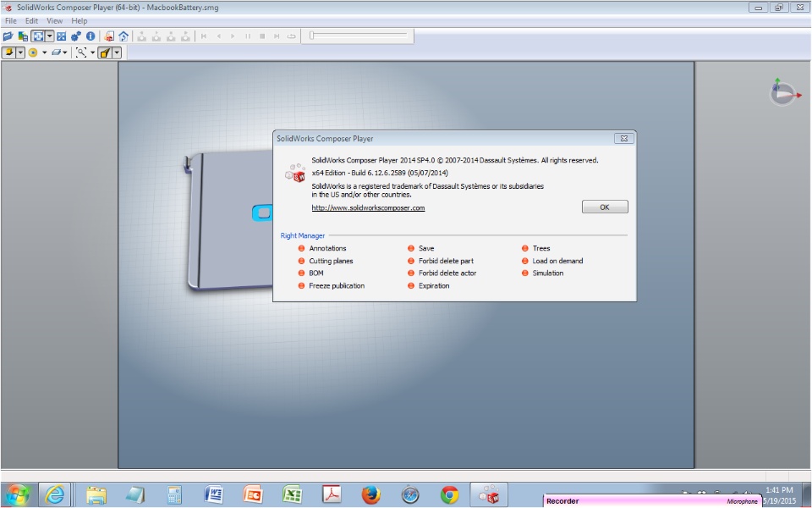Click the 3D axis compass widget

pyautogui.click(x=784, y=93)
